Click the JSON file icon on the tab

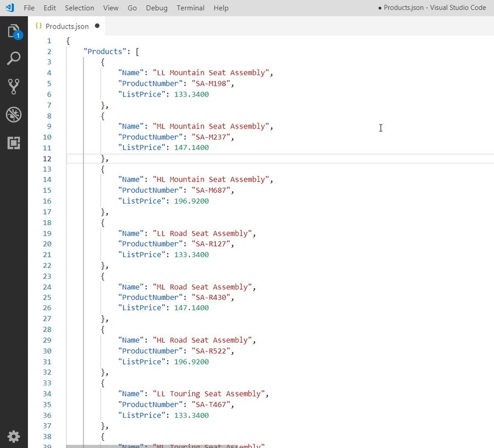[x=38, y=26]
